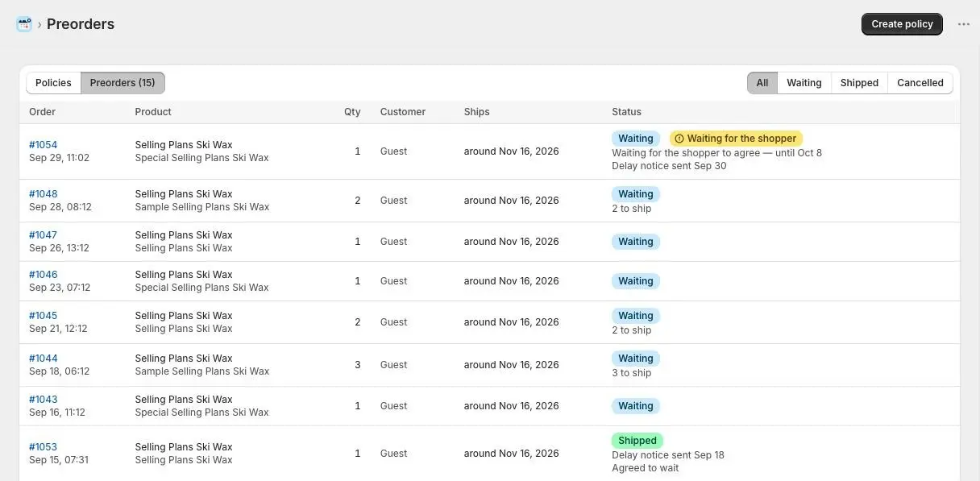Click the warning icon in the 'Waiting for the shopper' badge
This screenshot has height=481, width=980.
(679, 139)
